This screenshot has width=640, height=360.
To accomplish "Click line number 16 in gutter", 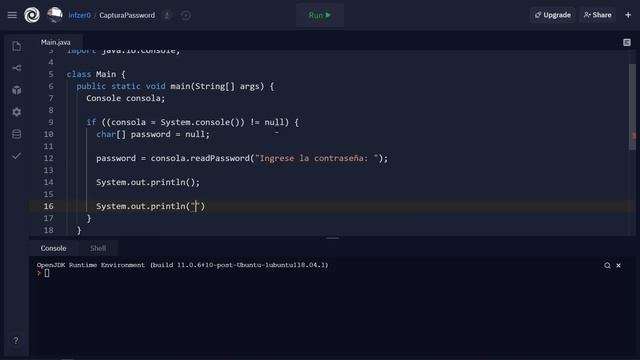I will click(x=49, y=206).
